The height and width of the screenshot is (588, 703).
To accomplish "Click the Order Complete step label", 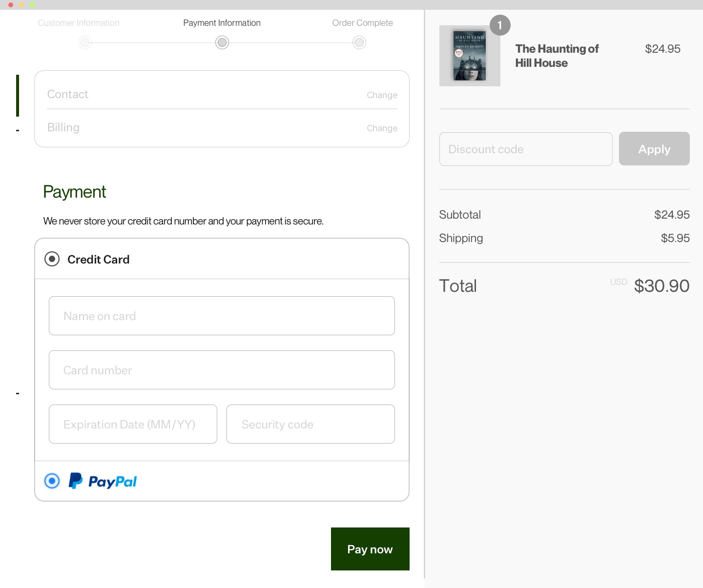I will pos(362,23).
